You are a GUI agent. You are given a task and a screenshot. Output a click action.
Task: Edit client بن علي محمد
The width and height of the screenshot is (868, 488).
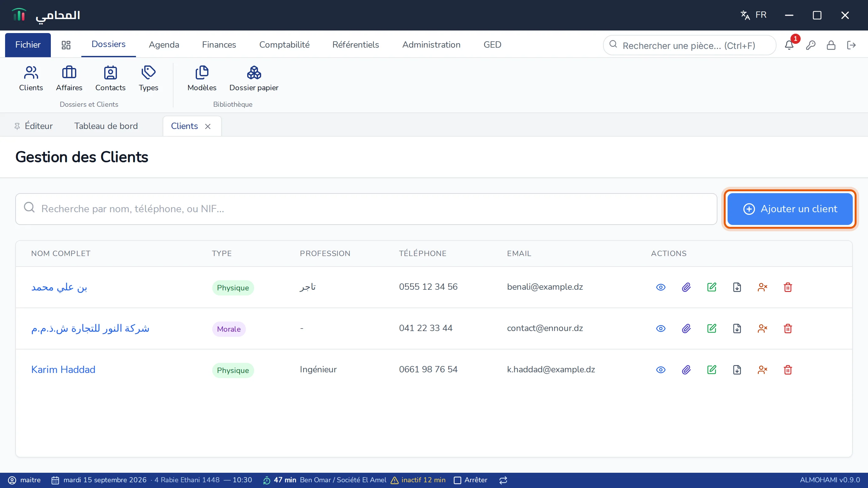pyautogui.click(x=712, y=287)
